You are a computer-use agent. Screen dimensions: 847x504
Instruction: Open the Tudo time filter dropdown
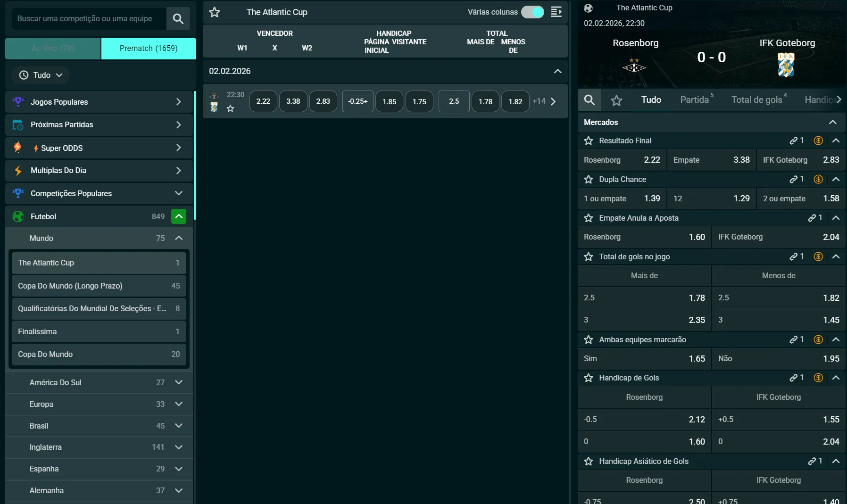(41, 75)
